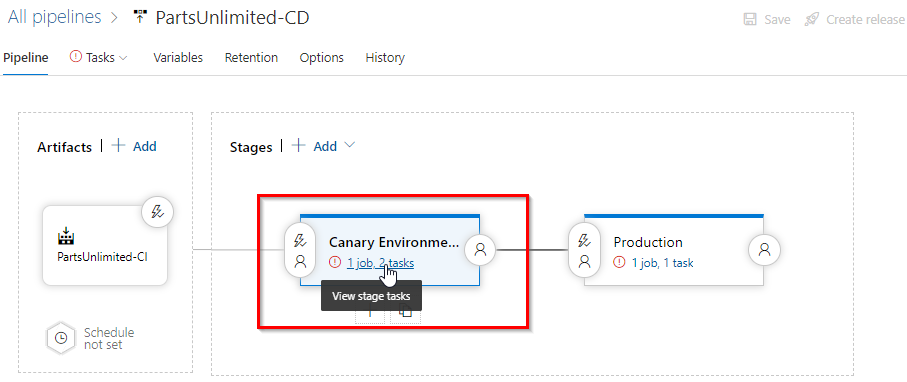Click the error icon in Canary Environment stage
Image resolution: width=907 pixels, height=382 pixels.
(335, 262)
